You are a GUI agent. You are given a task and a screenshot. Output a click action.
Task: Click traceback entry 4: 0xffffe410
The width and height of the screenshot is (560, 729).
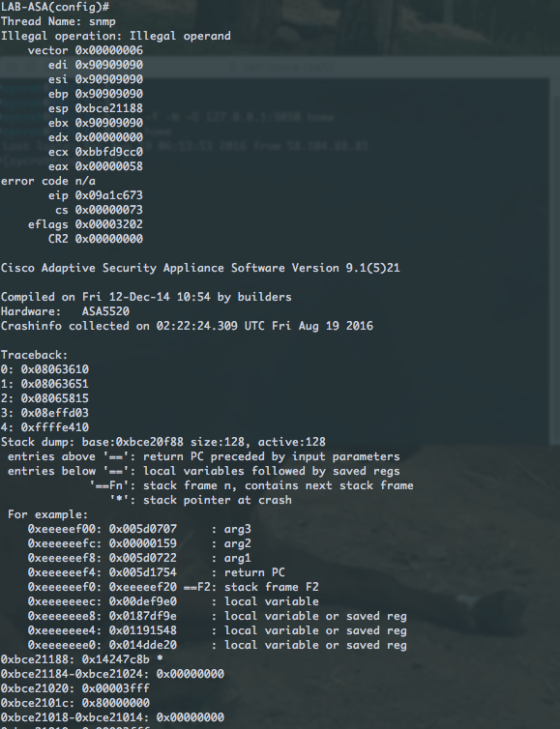[44, 427]
